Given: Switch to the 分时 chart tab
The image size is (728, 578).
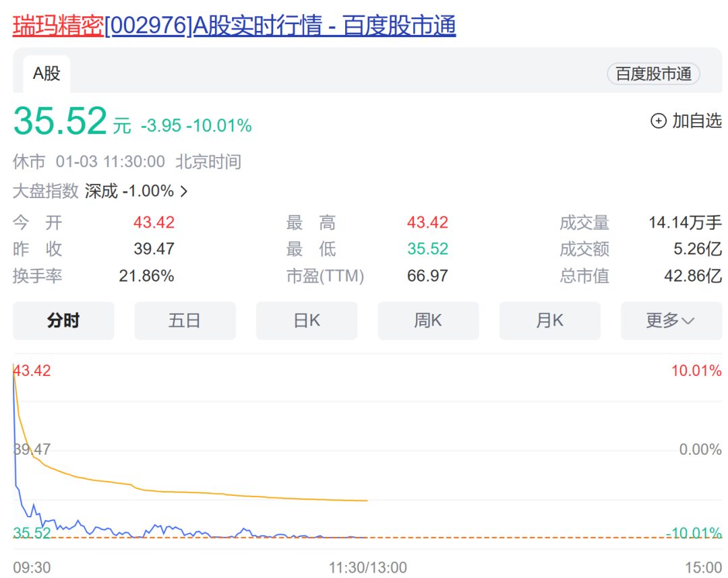Looking at the screenshot, I should (x=63, y=321).
